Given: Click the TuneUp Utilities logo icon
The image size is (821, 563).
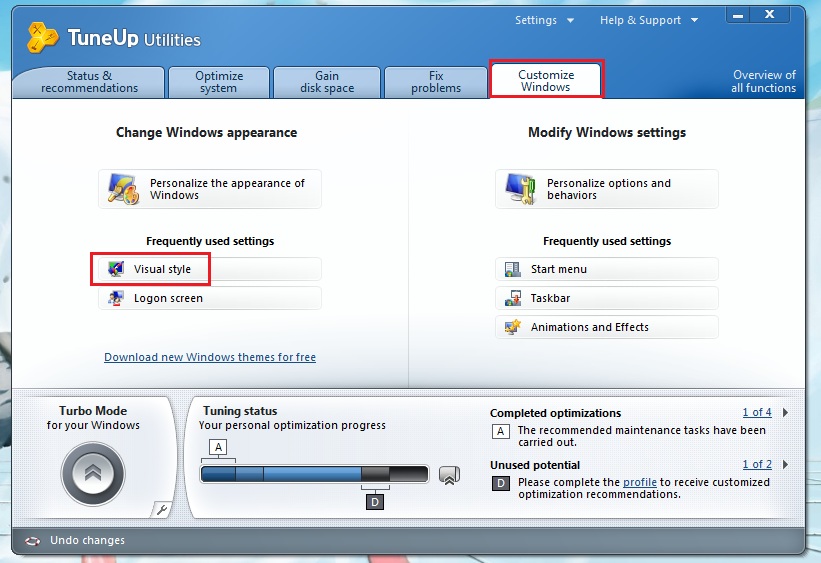Looking at the screenshot, I should 42,37.
